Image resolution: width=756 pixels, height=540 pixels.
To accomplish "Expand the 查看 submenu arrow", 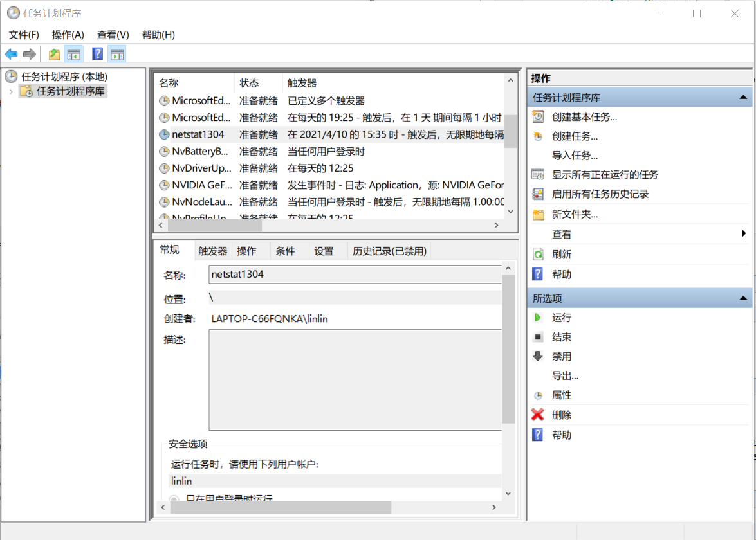I will 744,233.
